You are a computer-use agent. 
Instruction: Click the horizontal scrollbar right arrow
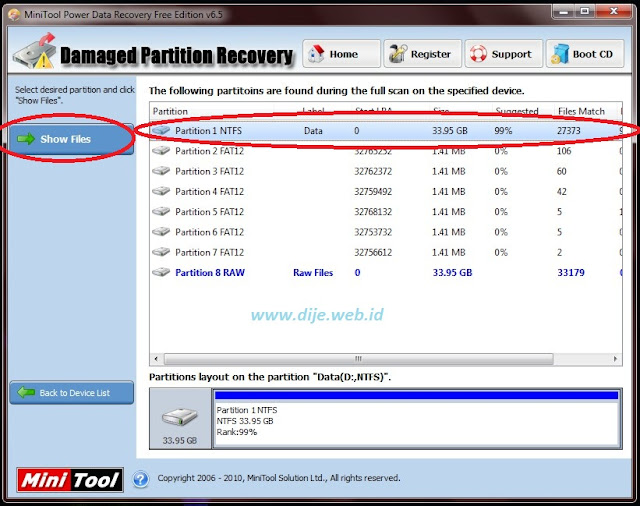[616, 359]
